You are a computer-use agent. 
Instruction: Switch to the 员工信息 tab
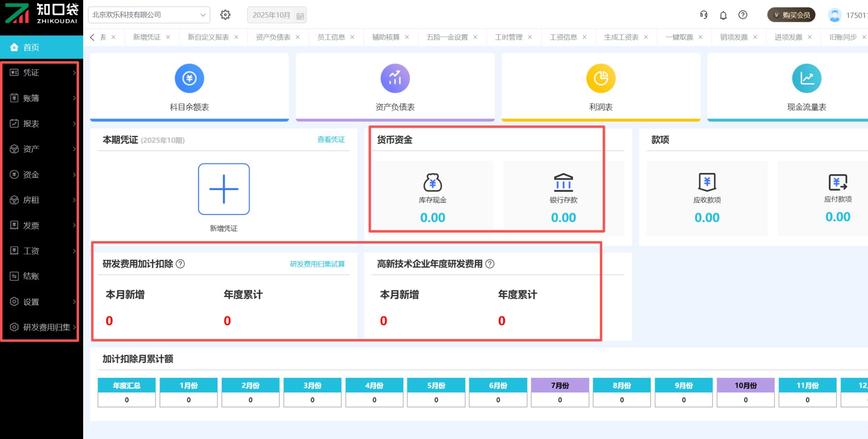pyautogui.click(x=331, y=37)
